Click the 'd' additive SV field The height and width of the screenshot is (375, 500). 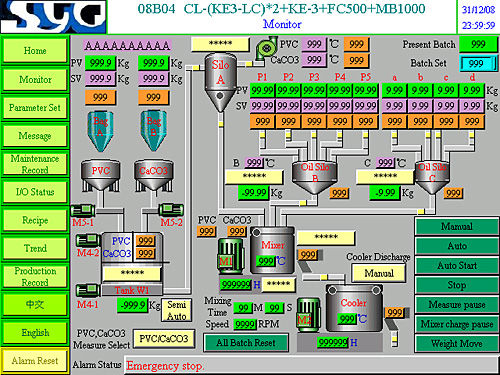(472, 106)
